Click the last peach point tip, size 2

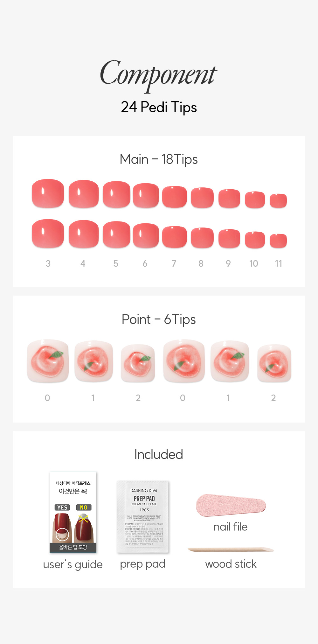click(274, 363)
